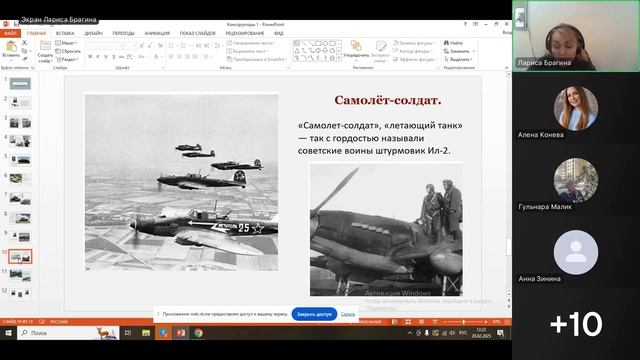Click the Paste (Вставить) clipboard icon
This screenshot has width=640, height=360.
(11, 46)
